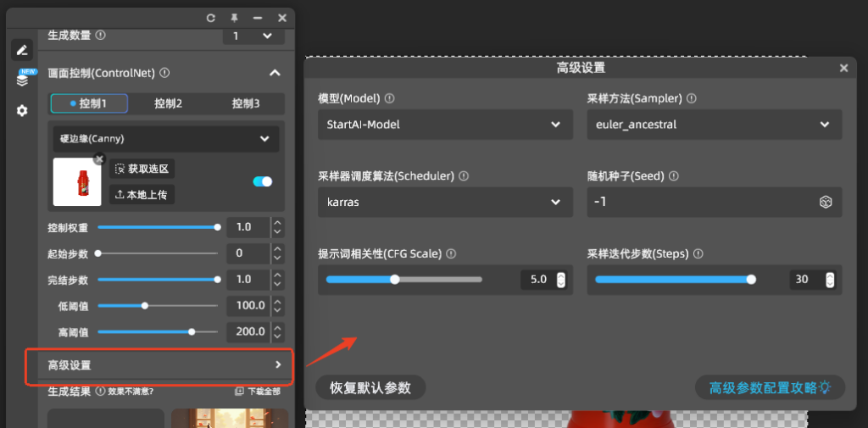Click info icon next to 画面控制(ControlNet)
This screenshot has width=868, height=428.
164,73
